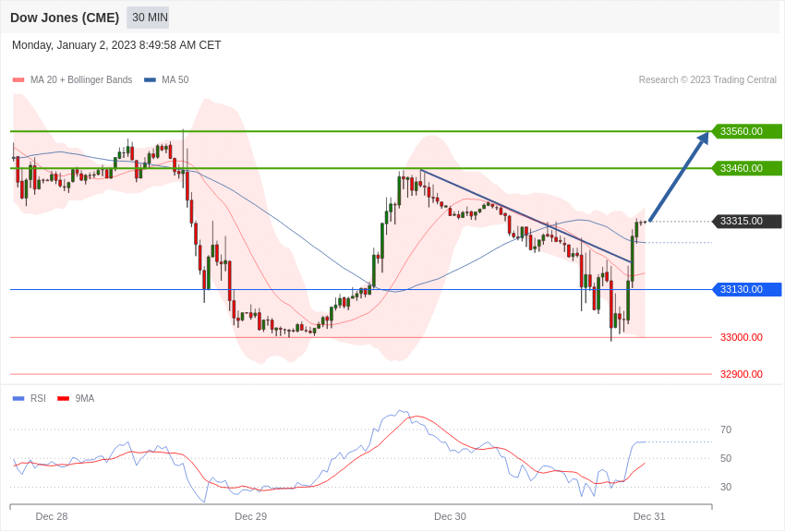Click the 32900.00 support price label
The width and height of the screenshot is (785, 532).
click(x=742, y=374)
